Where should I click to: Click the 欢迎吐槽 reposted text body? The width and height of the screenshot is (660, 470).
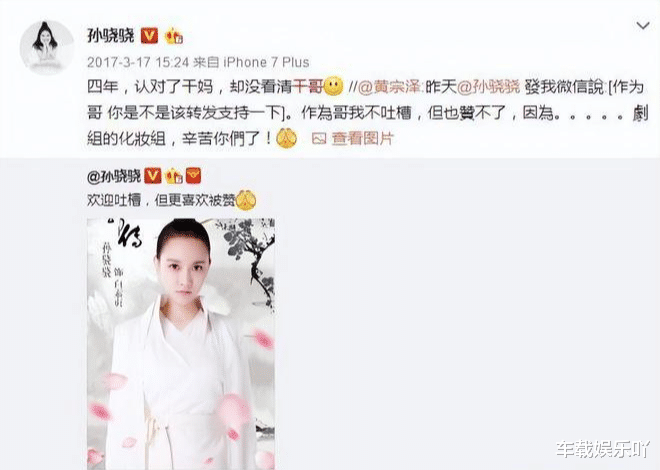point(161,200)
